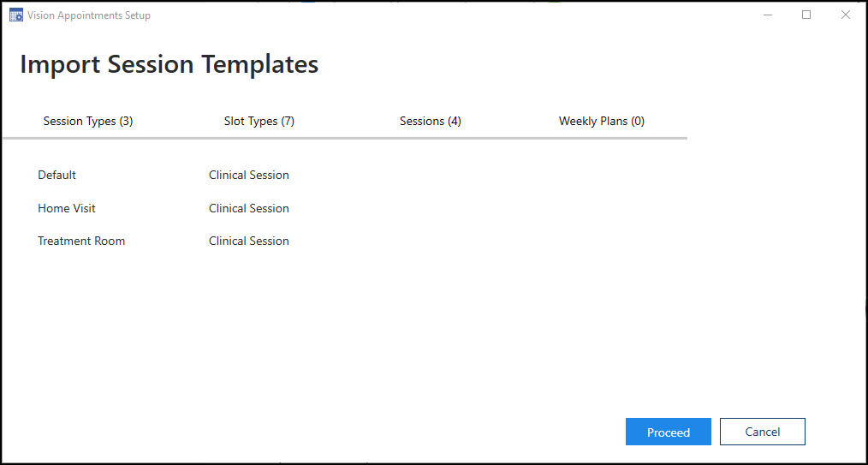Screen dimensions: 868x465
Task: Select the Default session type row
Action: 57,176
